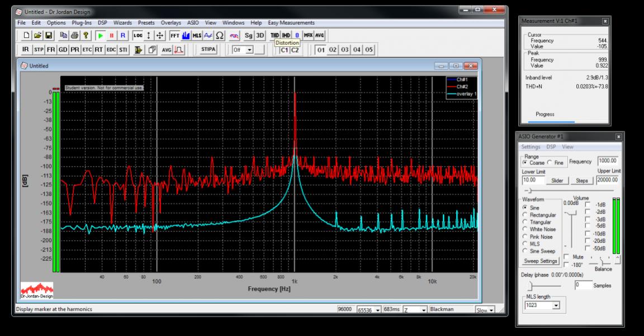Open the 65536 FFT size dropdown
The height and width of the screenshot is (336, 644).
377,310
